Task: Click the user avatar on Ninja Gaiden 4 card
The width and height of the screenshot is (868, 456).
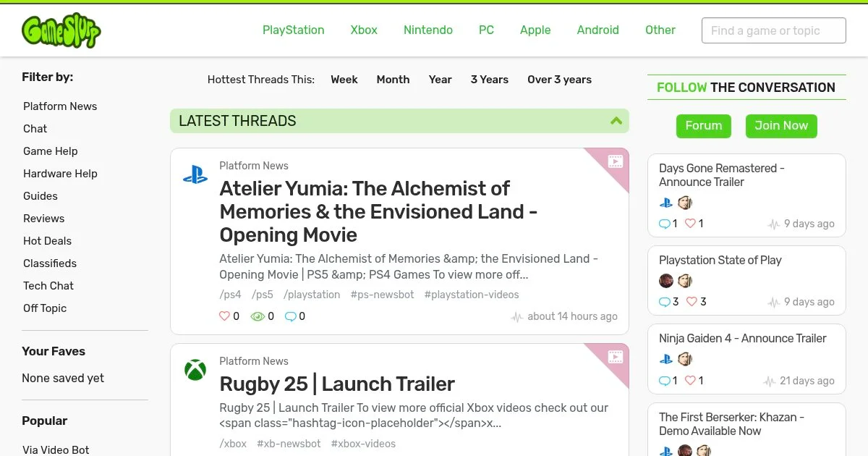Action: pyautogui.click(x=685, y=359)
